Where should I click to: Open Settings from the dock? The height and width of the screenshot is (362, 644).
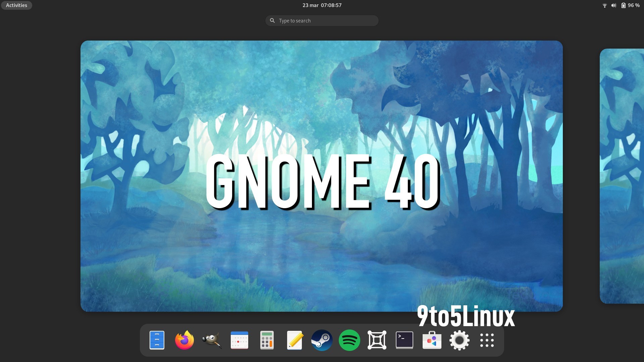click(x=460, y=340)
